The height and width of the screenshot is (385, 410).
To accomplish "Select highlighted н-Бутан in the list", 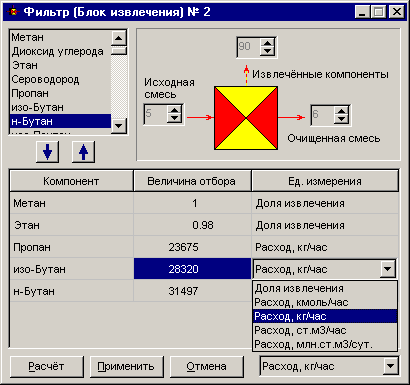I will (x=60, y=121).
